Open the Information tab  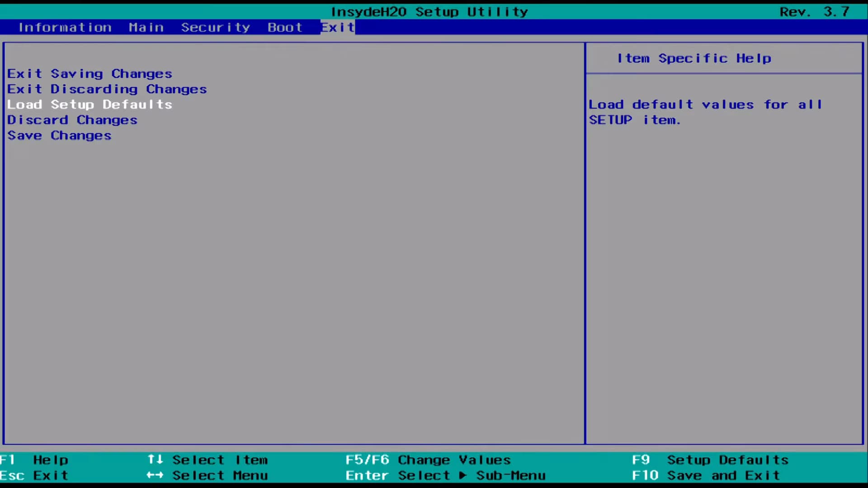(65, 28)
